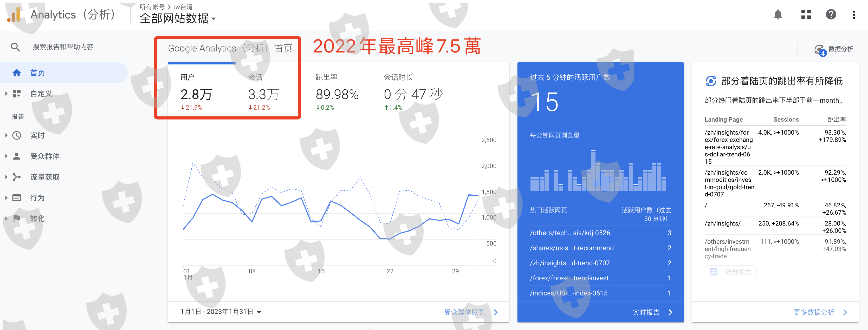Viewport: 868px width, 330px height.
Task: Click the 实时 clock icon in sidebar
Action: tap(16, 135)
